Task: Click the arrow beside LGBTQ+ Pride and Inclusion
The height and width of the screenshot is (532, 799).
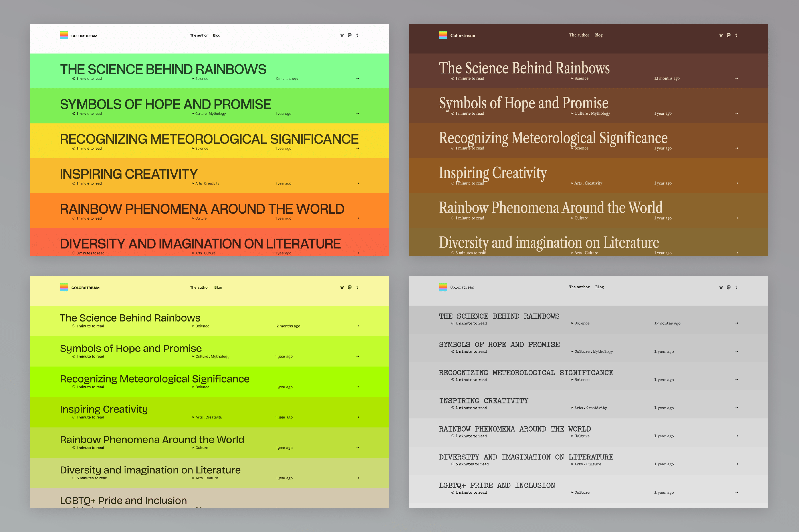Action: [x=736, y=492]
